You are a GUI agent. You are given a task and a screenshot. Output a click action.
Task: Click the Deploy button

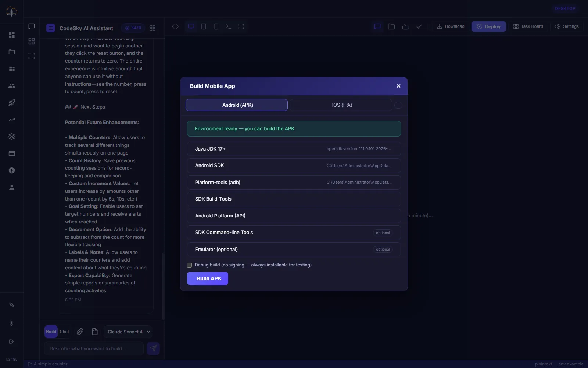click(489, 26)
